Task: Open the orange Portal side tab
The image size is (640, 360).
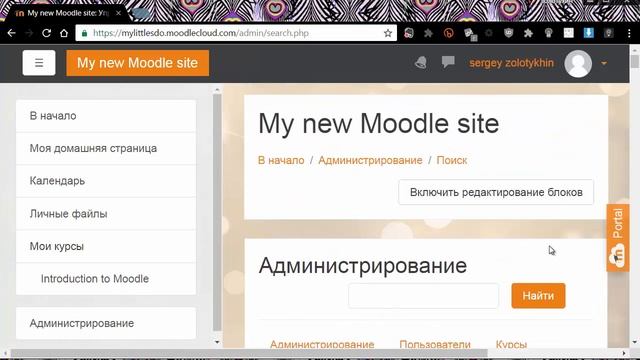Action: tap(618, 238)
